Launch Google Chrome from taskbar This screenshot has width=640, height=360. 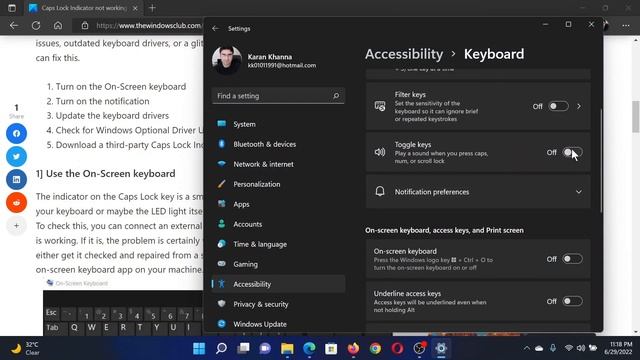(376, 348)
